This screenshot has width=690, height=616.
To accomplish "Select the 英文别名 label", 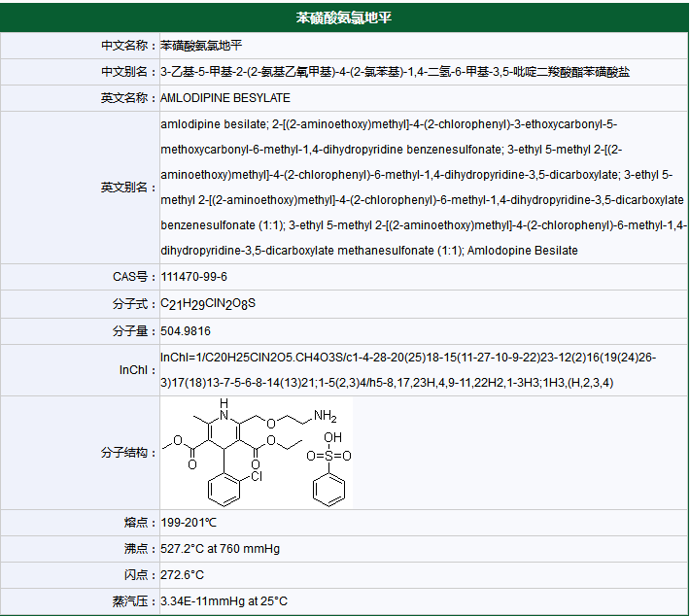I will coord(127,188).
